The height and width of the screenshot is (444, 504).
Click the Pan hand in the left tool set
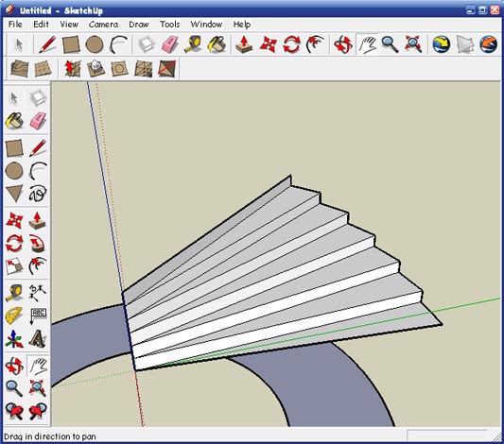click(38, 366)
